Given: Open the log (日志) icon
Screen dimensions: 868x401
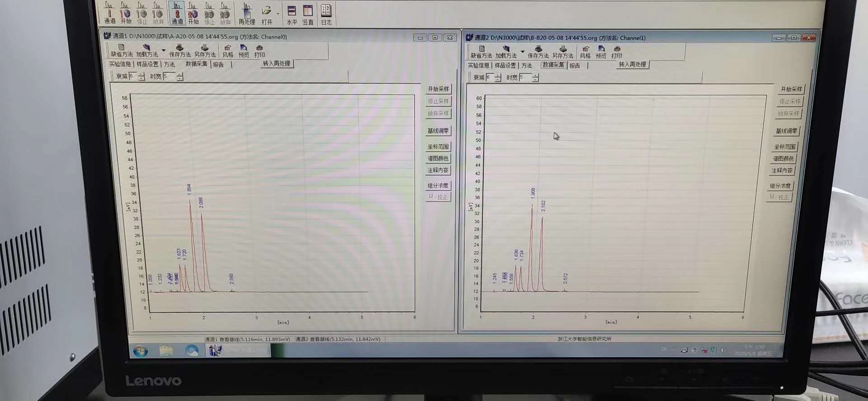Looking at the screenshot, I should click(326, 13).
